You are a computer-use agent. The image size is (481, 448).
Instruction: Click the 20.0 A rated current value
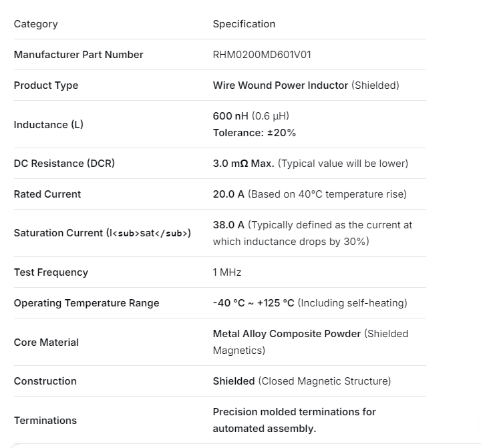click(228, 194)
